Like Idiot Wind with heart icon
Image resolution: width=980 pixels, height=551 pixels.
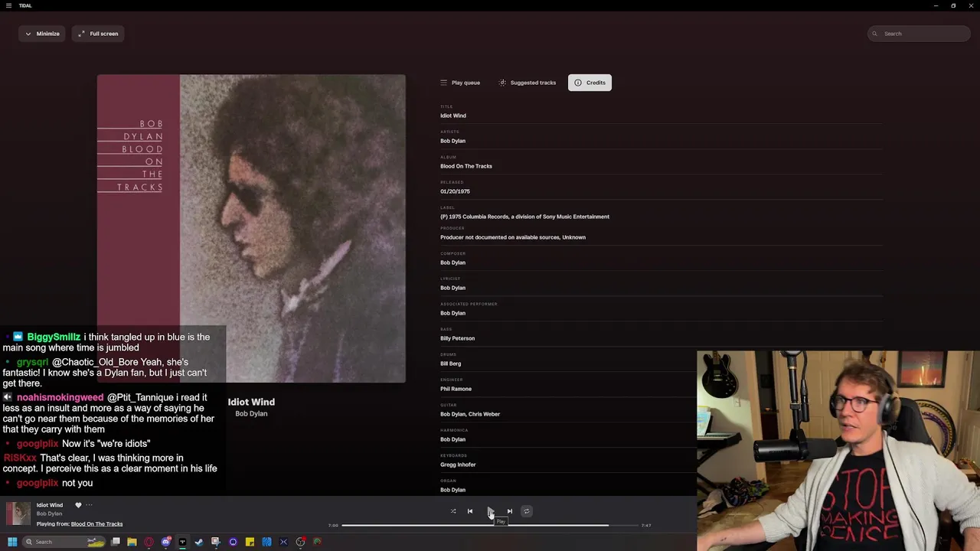(78, 505)
